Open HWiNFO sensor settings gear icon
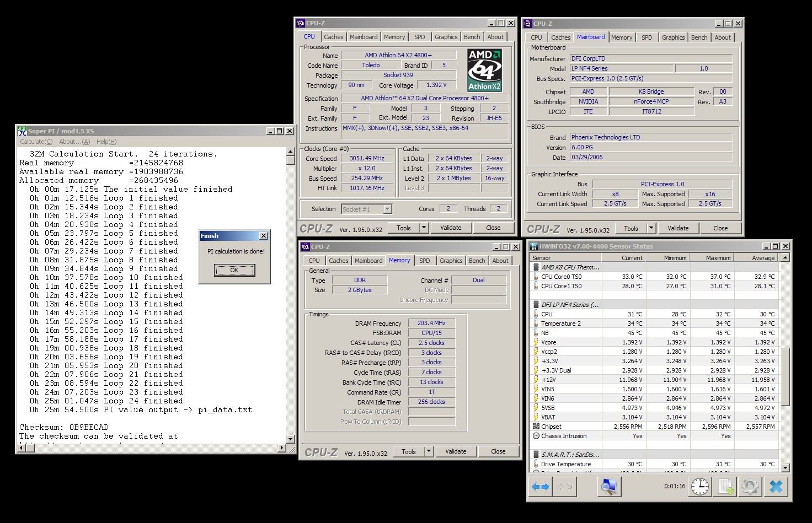Viewport: 812px width, 523px height. 750,487
